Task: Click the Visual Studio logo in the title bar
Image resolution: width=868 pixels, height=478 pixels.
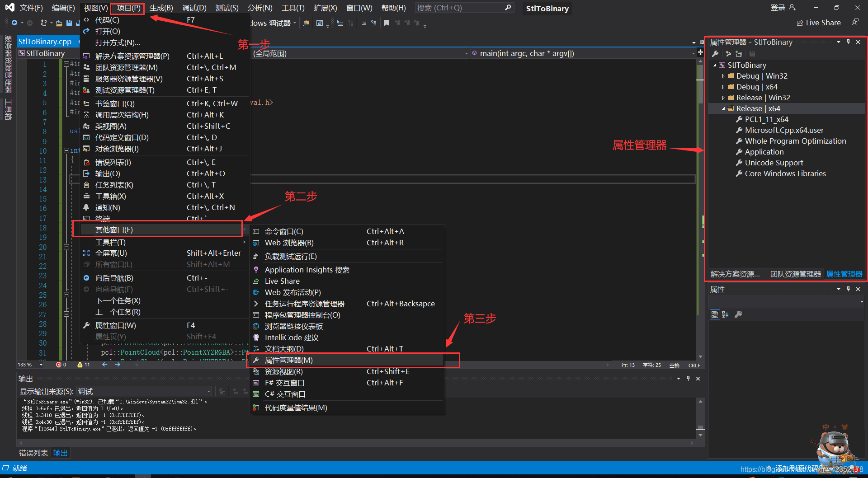Action: (9, 8)
